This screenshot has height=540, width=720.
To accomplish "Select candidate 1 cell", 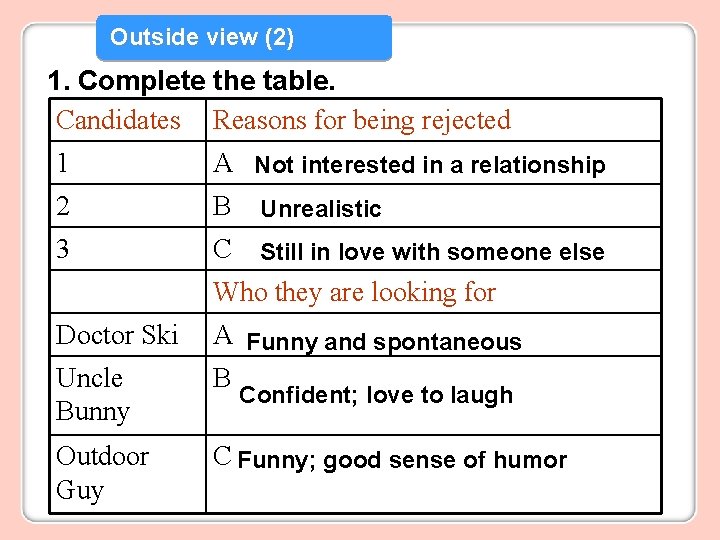I will (x=128, y=163).
